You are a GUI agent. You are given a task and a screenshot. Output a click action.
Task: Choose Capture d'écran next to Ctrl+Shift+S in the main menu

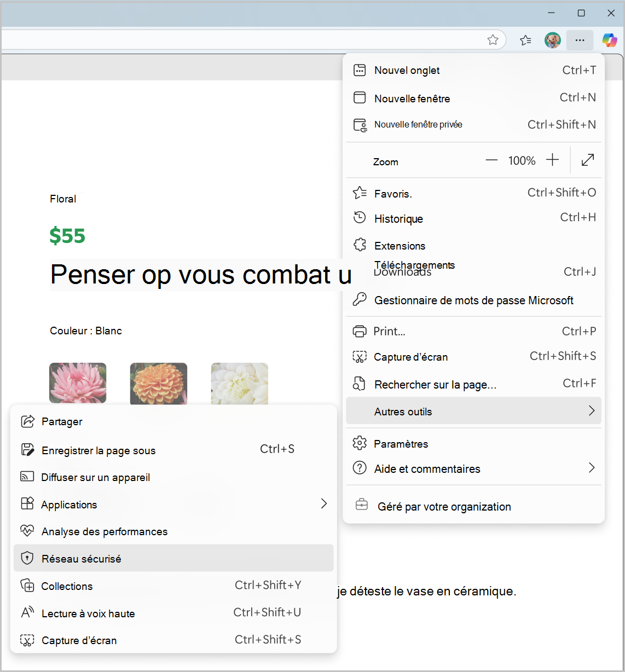point(474,357)
